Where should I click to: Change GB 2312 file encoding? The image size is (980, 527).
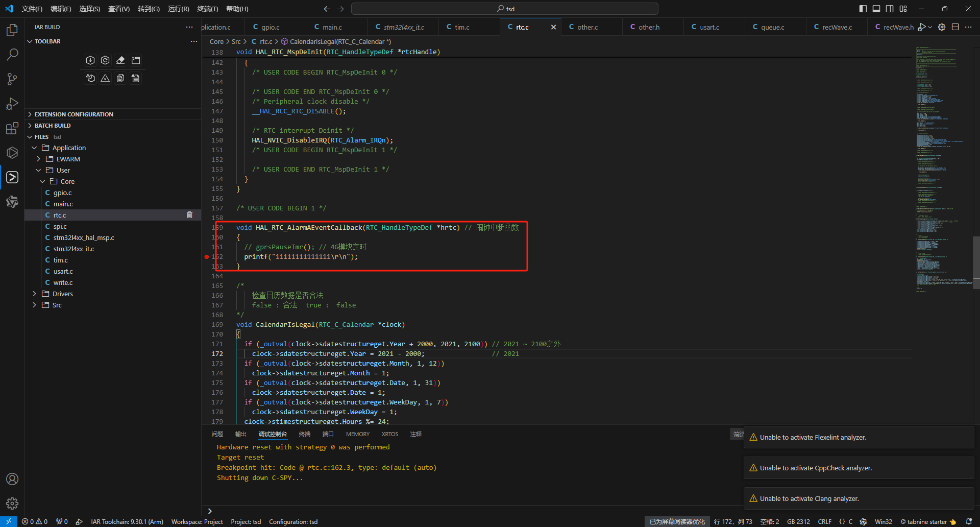(798, 521)
